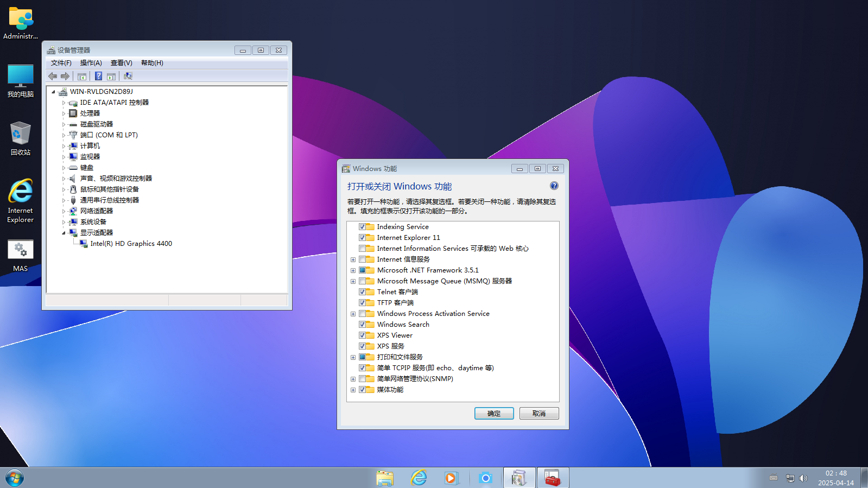The image size is (868, 488).
Task: Uncheck 简单 TCPIP 服务 checkbox
Action: pos(362,368)
